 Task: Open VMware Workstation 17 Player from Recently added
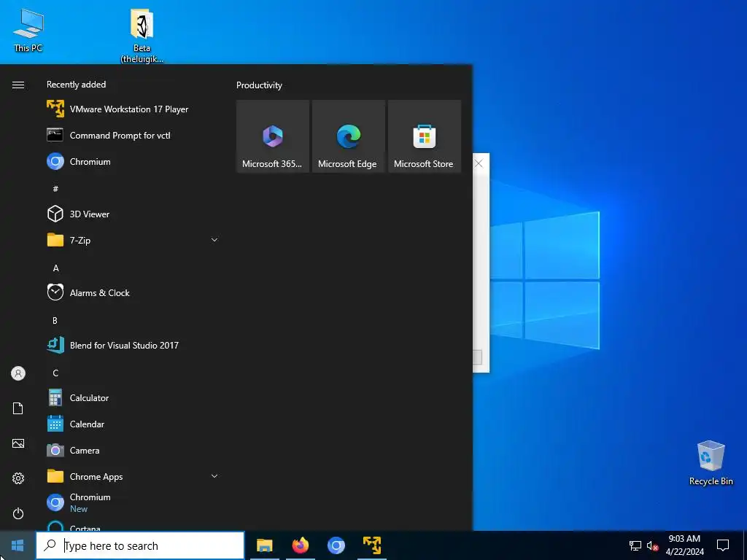(x=133, y=109)
